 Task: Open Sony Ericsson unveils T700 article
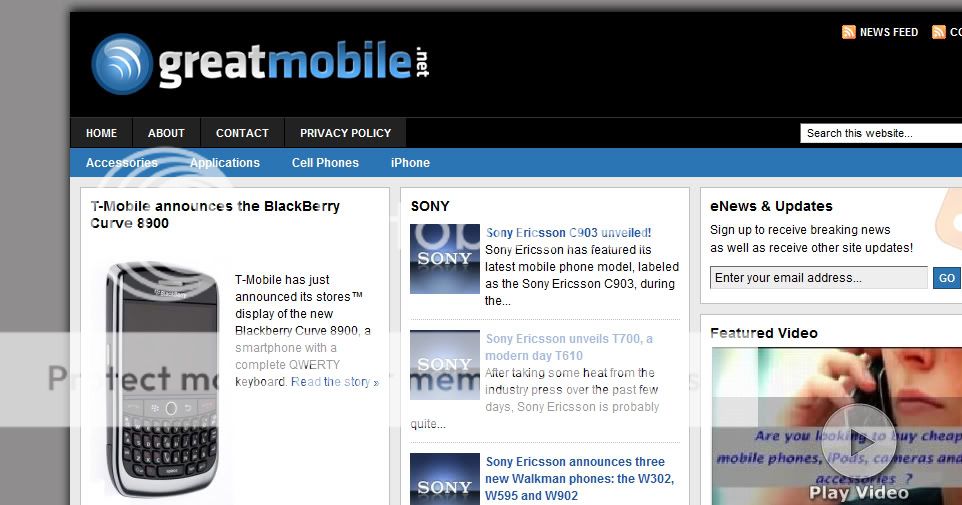point(569,347)
